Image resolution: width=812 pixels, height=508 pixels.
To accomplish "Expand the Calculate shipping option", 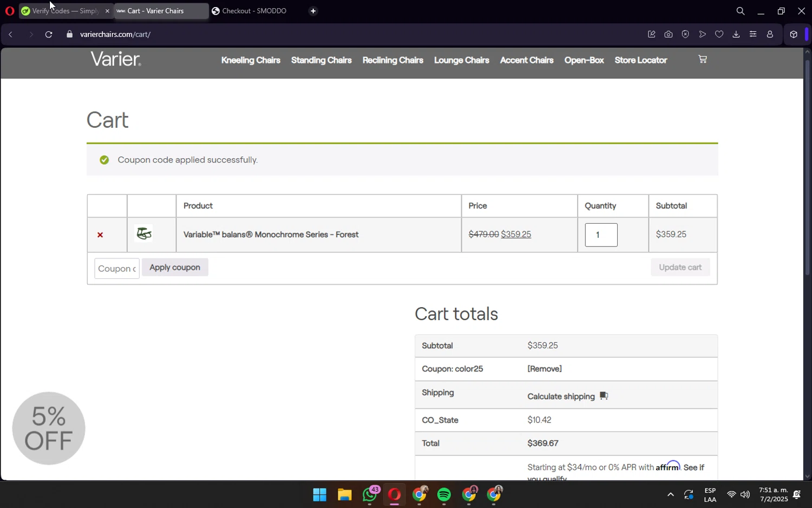I will point(567,396).
